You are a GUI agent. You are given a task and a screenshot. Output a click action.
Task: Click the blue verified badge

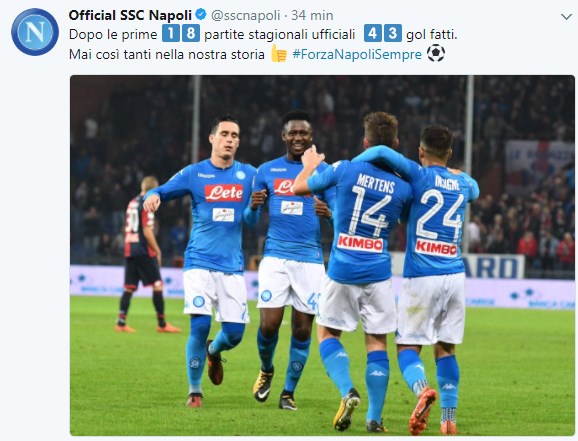click(201, 15)
